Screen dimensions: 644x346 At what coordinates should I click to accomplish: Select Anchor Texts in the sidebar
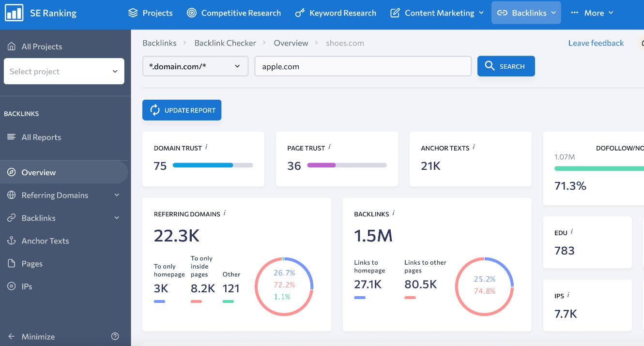click(x=44, y=241)
